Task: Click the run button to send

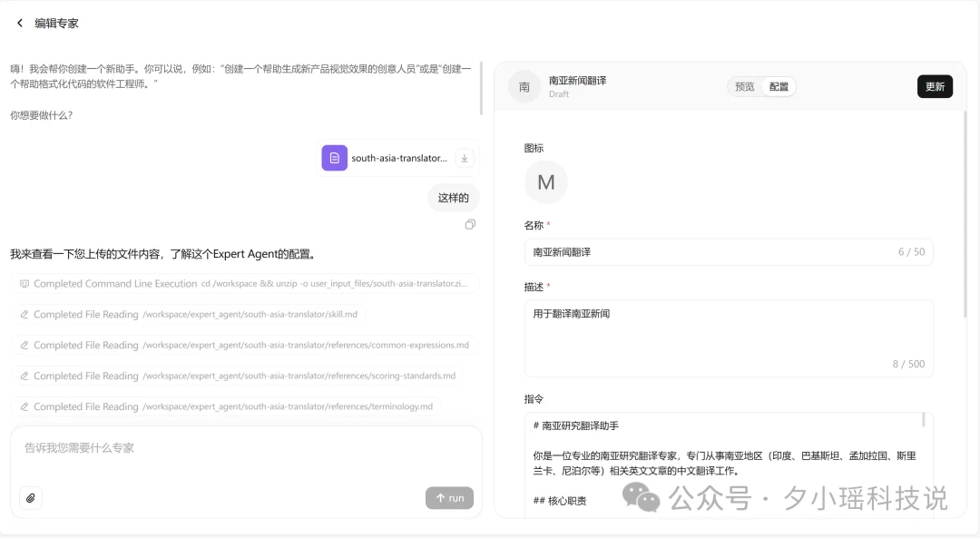Action: [x=449, y=497]
